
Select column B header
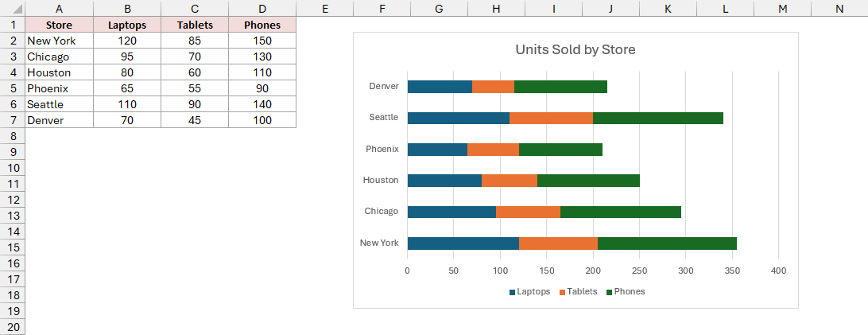[127, 8]
